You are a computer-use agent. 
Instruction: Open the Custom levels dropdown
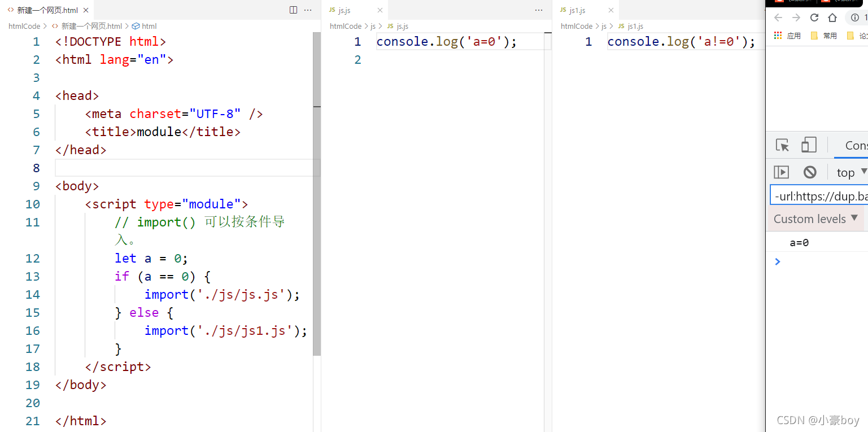pyautogui.click(x=815, y=219)
